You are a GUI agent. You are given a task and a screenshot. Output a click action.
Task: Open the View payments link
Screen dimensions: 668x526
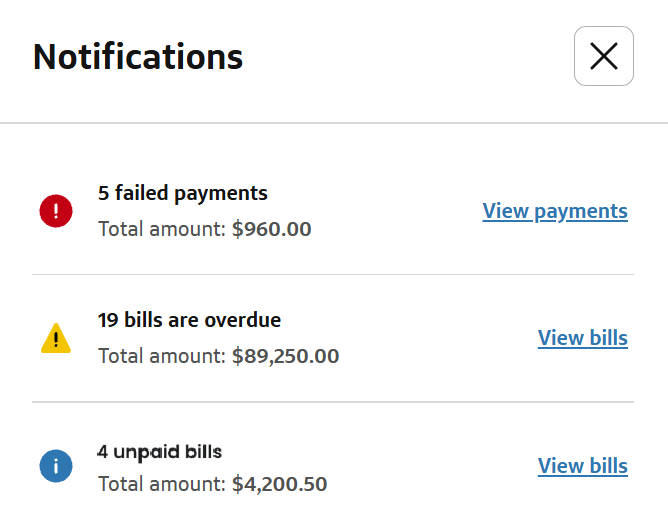(555, 211)
